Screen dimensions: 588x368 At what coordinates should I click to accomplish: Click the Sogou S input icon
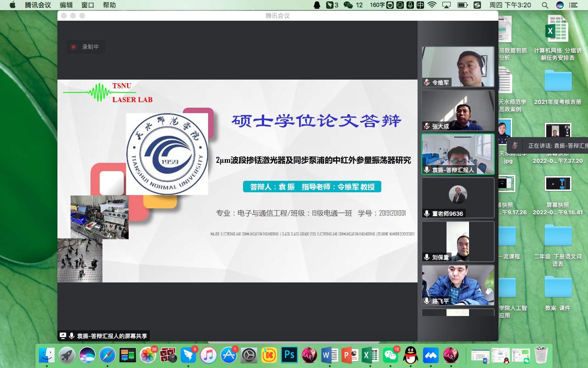477,5
